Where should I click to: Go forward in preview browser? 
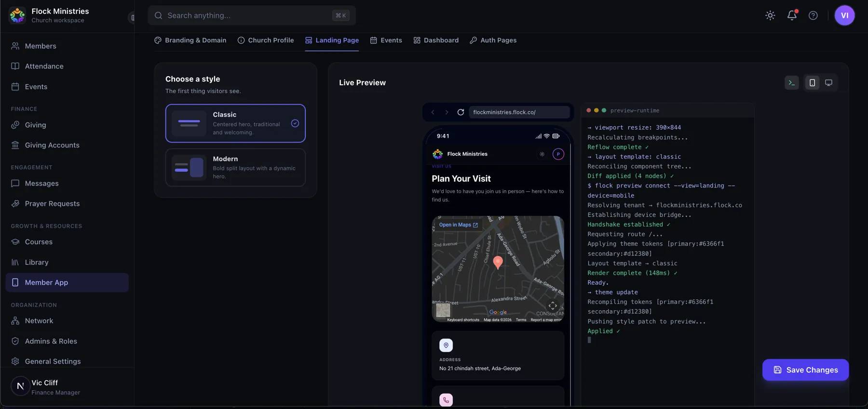tap(447, 112)
